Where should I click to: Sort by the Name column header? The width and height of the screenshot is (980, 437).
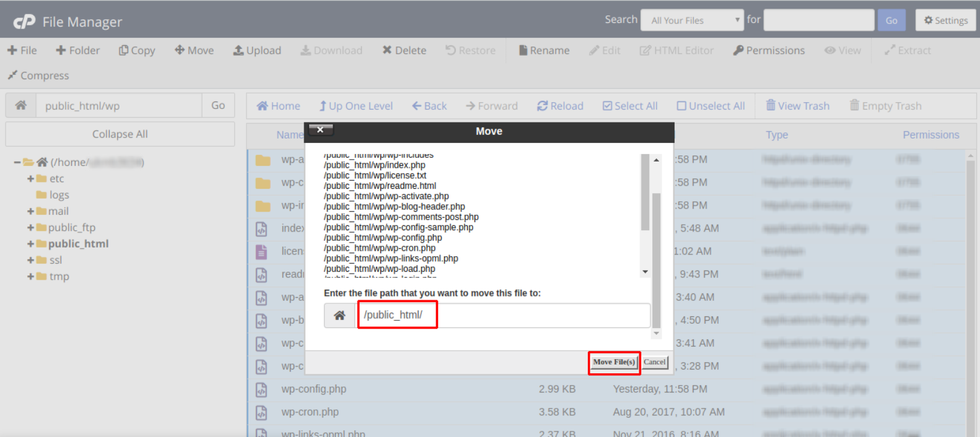point(289,135)
